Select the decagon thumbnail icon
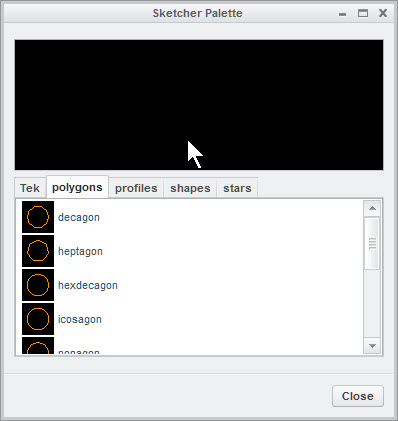 [x=38, y=217]
